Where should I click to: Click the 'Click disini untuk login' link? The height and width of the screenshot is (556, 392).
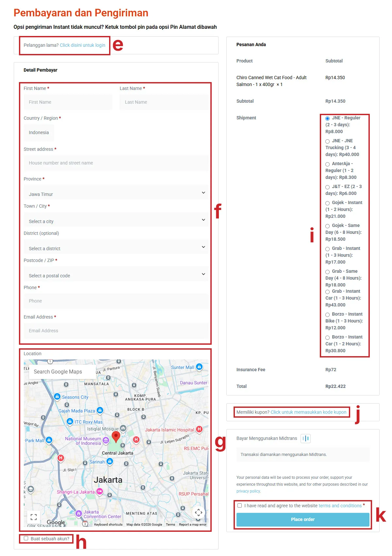tap(82, 45)
